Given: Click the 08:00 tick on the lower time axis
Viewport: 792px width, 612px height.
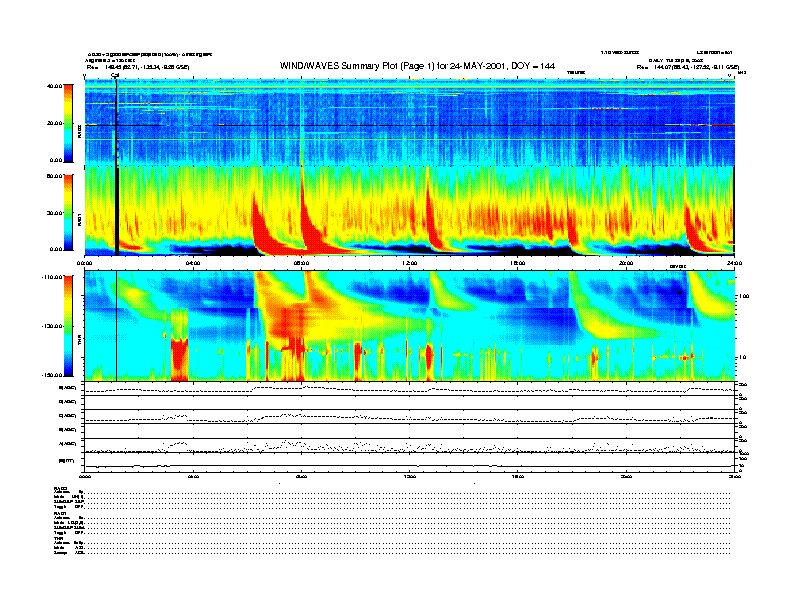Looking at the screenshot, I should (301, 476).
